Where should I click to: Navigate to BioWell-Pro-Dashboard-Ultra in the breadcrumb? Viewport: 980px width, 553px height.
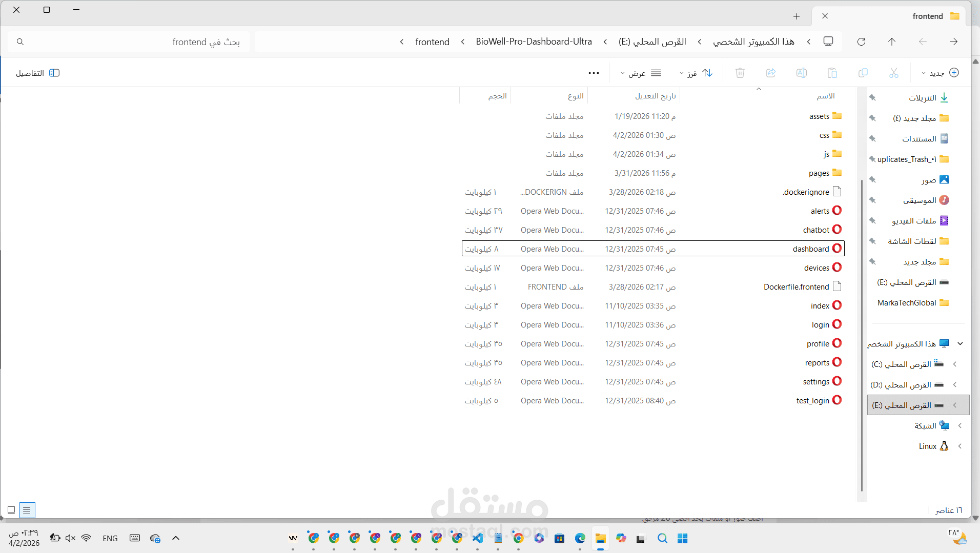(534, 42)
